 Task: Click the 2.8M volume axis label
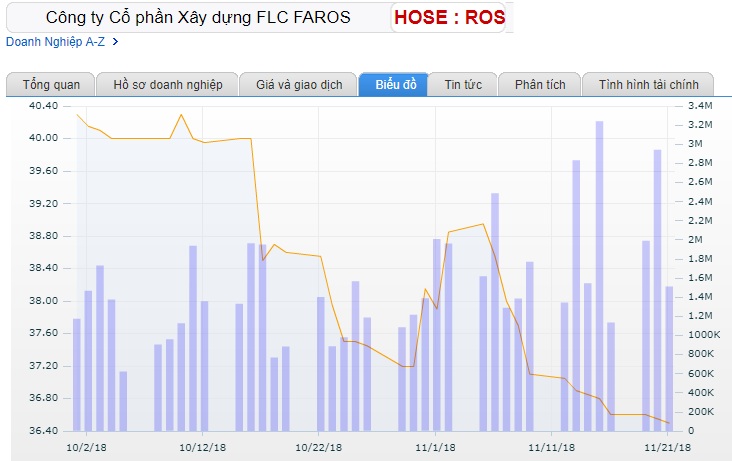tap(700, 163)
